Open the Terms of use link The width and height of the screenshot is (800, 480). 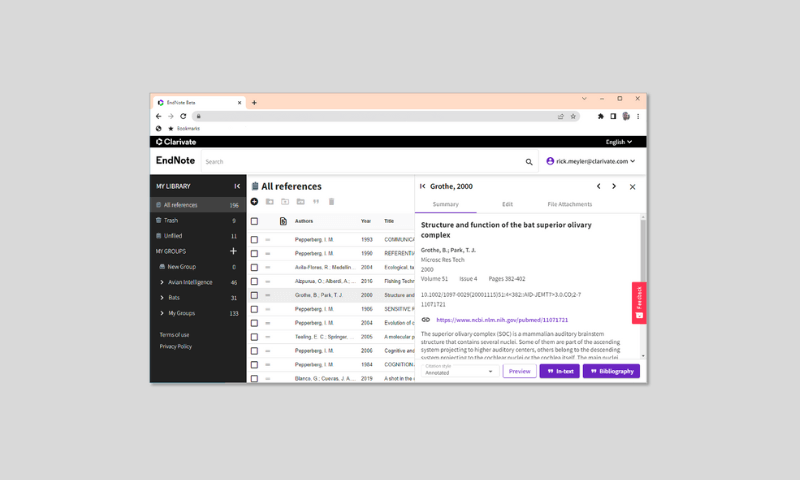pos(174,335)
